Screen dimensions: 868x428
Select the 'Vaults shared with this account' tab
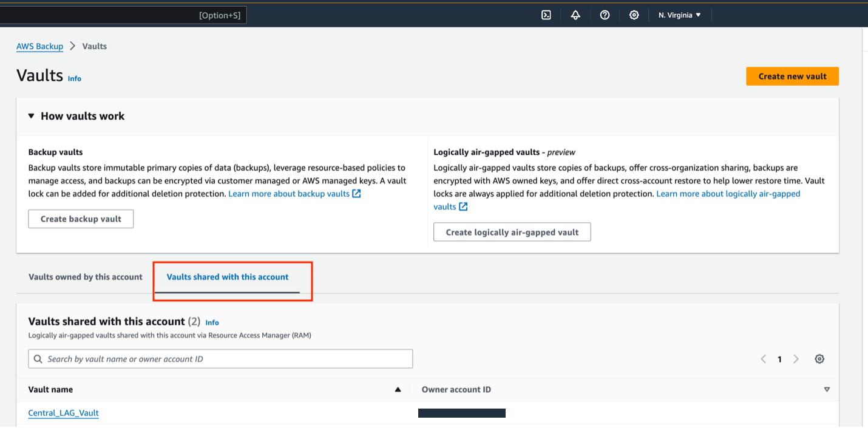click(228, 276)
